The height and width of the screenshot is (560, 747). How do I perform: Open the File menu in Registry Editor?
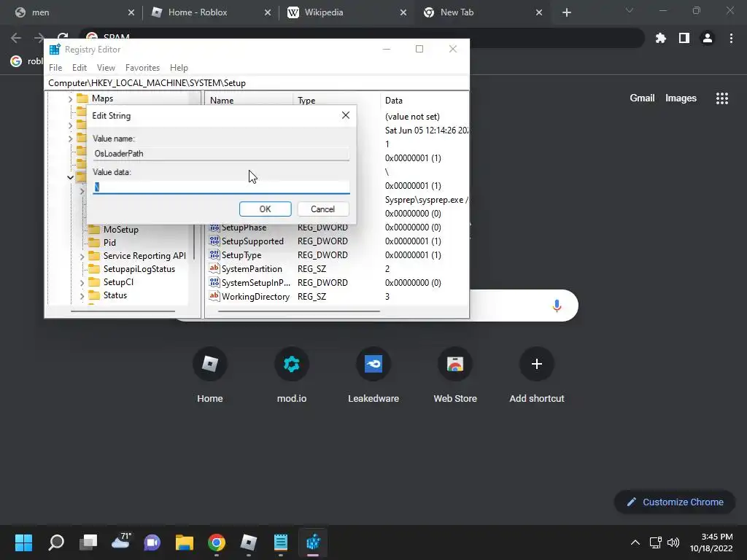pyautogui.click(x=55, y=68)
